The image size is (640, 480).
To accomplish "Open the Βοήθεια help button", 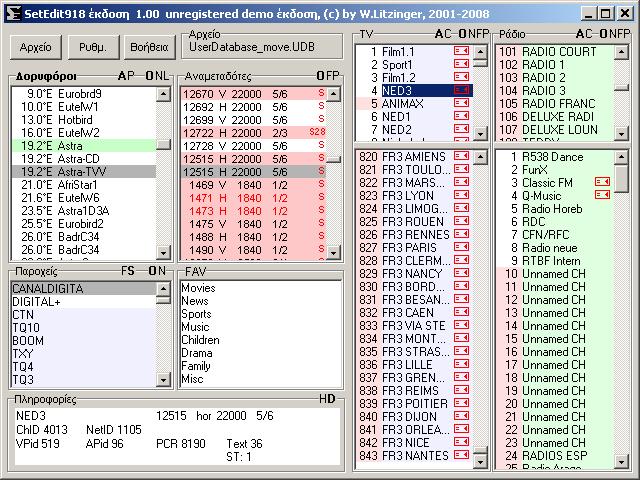I will tap(149, 47).
